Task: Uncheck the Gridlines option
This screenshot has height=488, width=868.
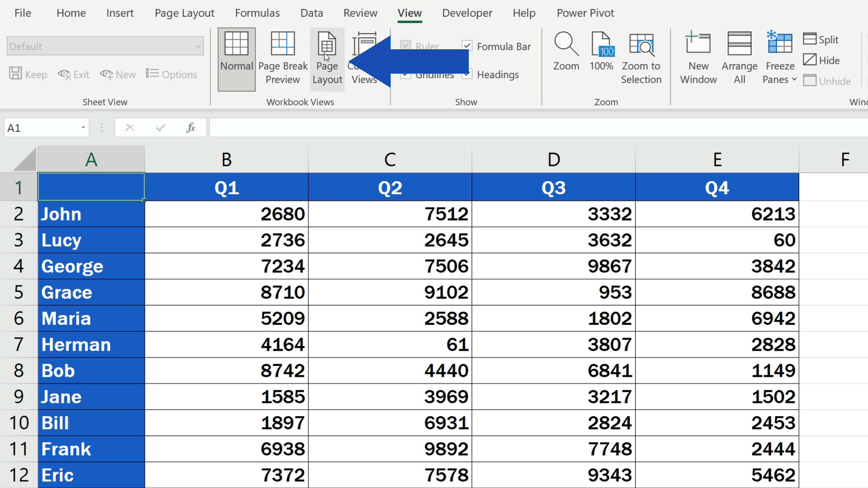Action: pos(405,74)
